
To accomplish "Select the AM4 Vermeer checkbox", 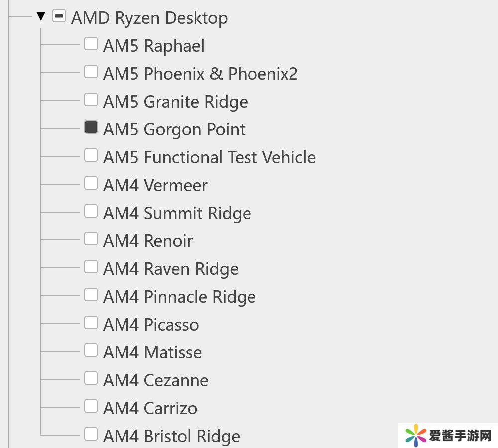I will [x=91, y=184].
